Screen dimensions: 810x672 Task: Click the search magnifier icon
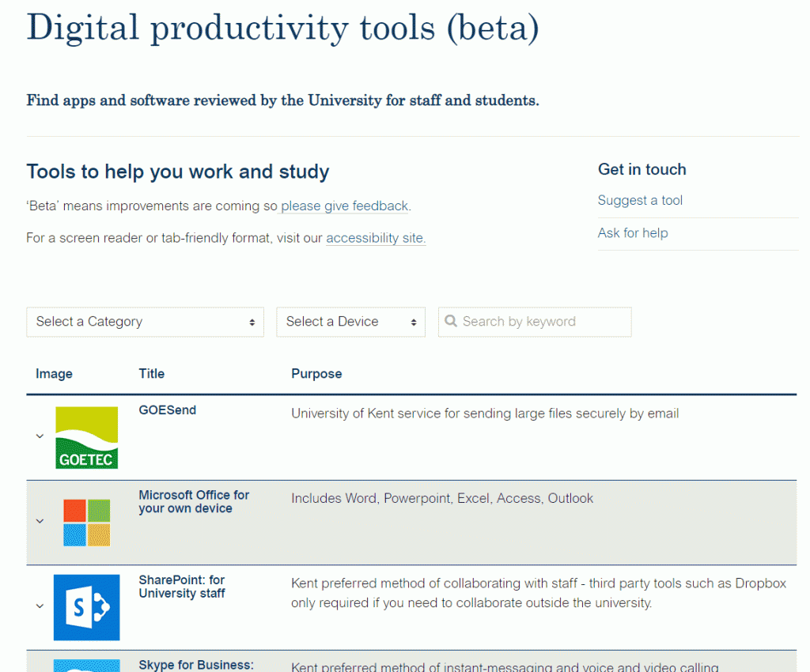tap(451, 322)
